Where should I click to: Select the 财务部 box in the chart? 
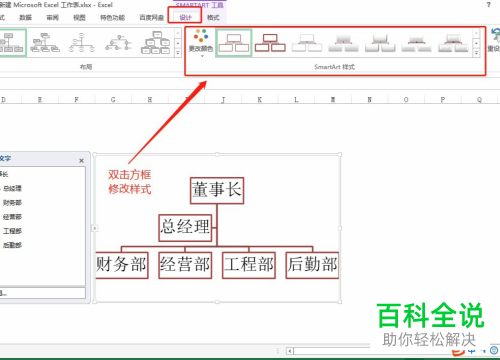pyautogui.click(x=122, y=265)
